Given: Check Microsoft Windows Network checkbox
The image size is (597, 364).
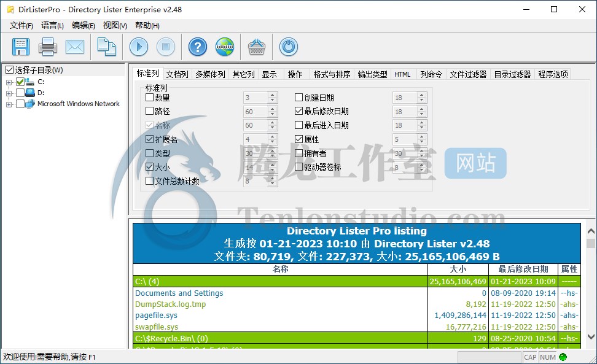Looking at the screenshot, I should [x=20, y=104].
